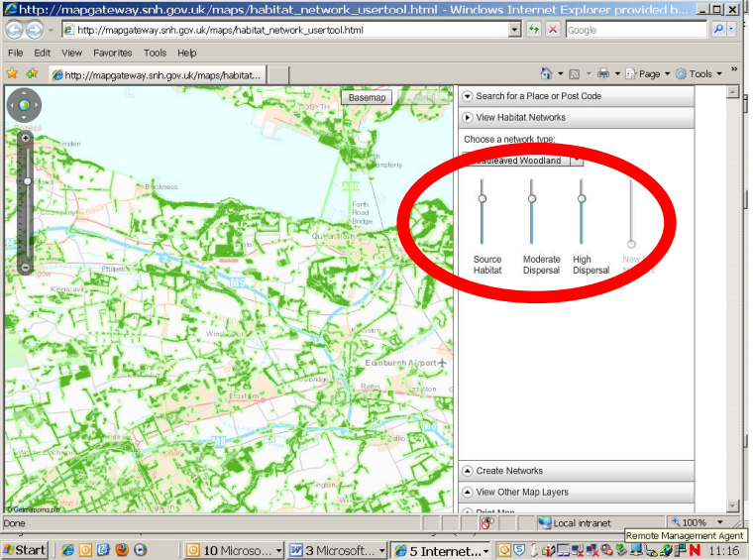Click the Aerial button on map
Screen dimensions: 753x560
[x=424, y=97]
